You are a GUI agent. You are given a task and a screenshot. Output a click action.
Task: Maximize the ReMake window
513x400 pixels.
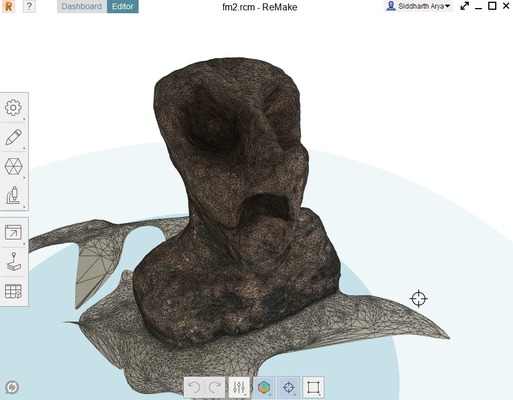tap(492, 6)
